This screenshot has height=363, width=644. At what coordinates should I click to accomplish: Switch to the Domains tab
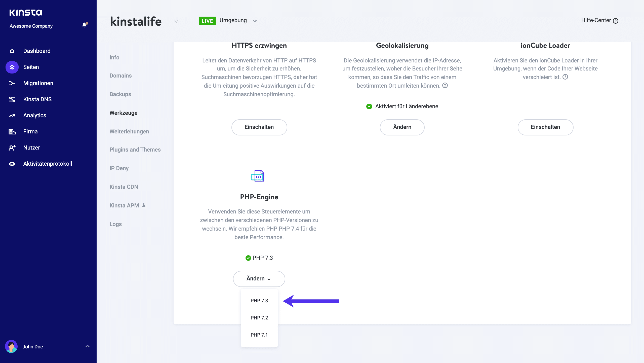(120, 75)
